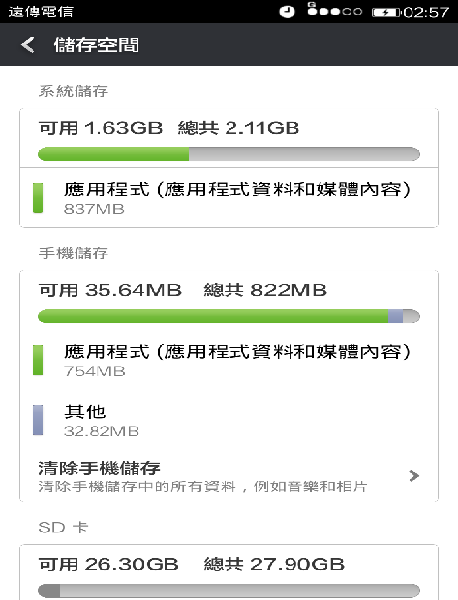Tap the system storage usage bar
The width and height of the screenshot is (458, 600).
[x=229, y=154]
